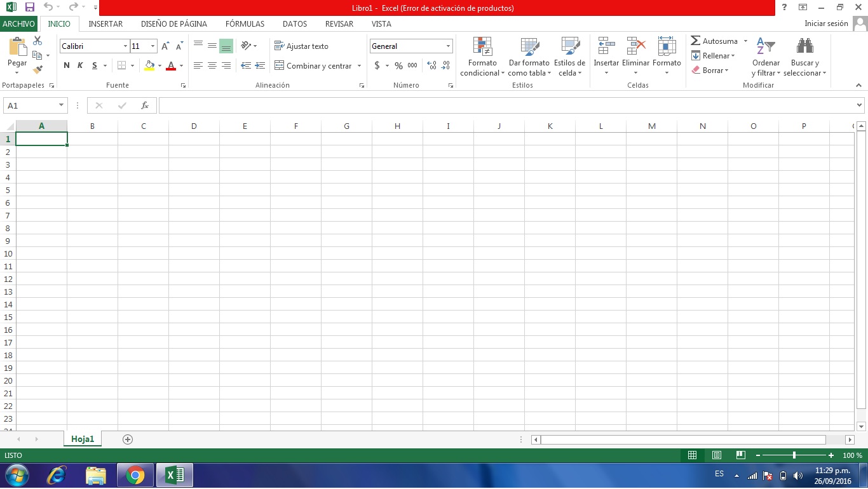Toggle wrap text on selected cell

303,46
